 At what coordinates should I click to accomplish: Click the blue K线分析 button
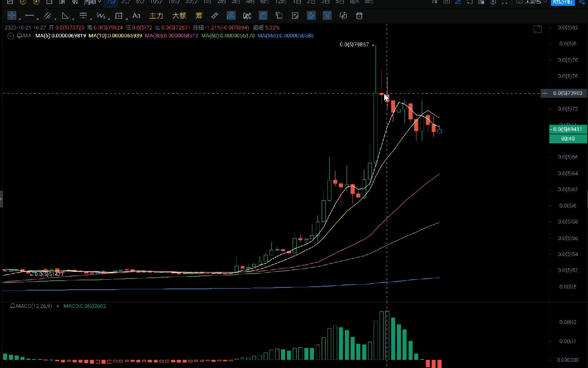[563, 2]
